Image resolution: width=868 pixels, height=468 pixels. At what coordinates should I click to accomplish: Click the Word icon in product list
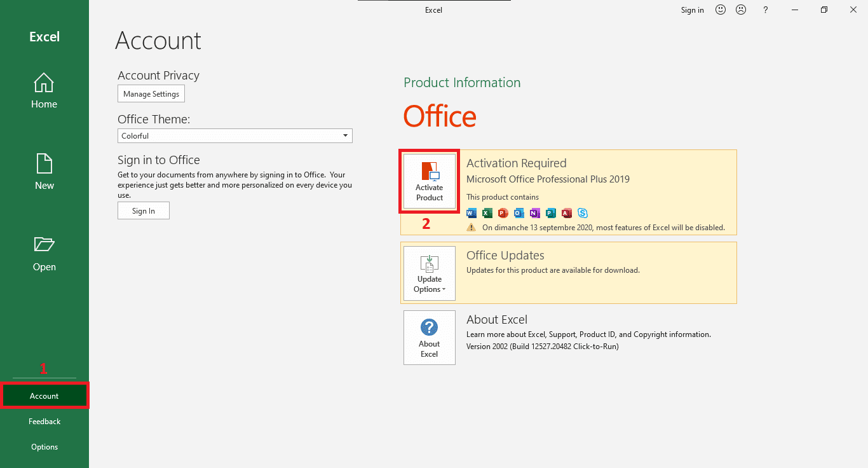point(471,213)
